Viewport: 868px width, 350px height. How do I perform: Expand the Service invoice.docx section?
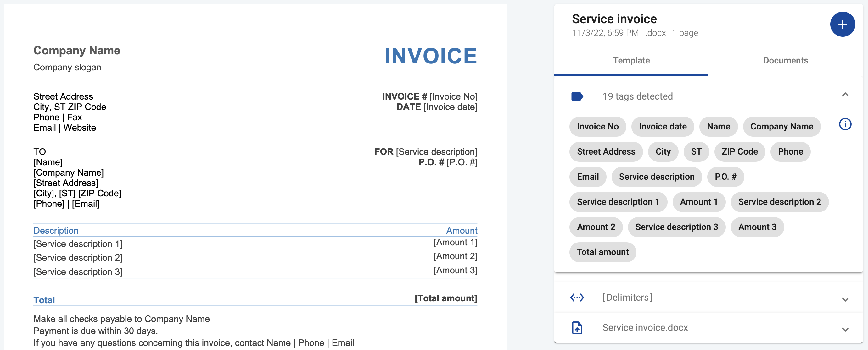(845, 330)
